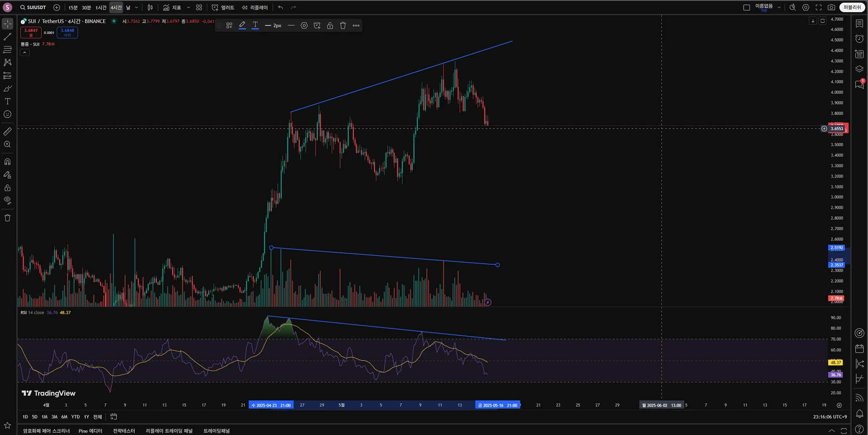The image size is (868, 435).
Task: Open the SUIUSDT symbol search
Action: point(33,8)
